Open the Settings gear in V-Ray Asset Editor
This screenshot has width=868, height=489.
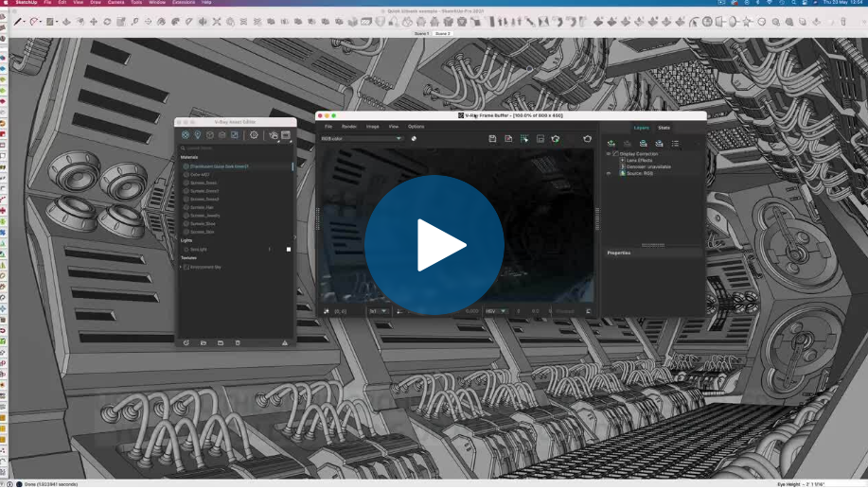[x=254, y=135]
